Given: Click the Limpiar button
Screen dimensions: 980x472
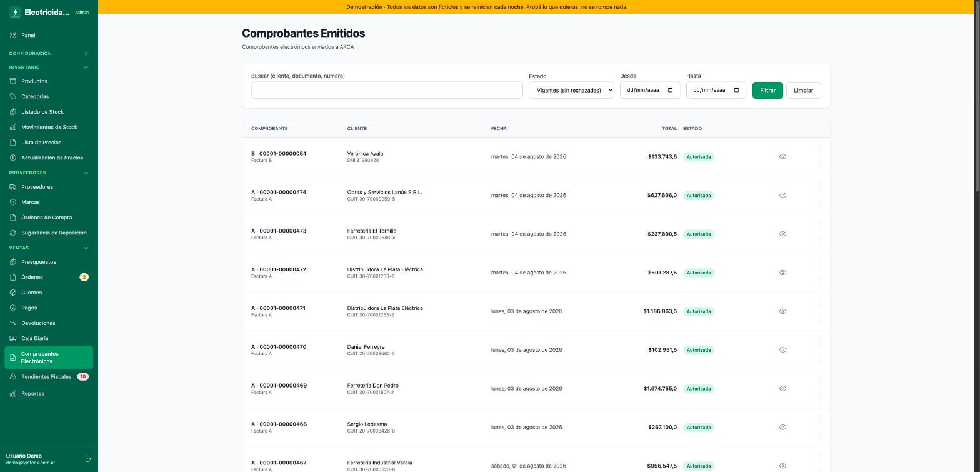Looking at the screenshot, I should coord(803,90).
